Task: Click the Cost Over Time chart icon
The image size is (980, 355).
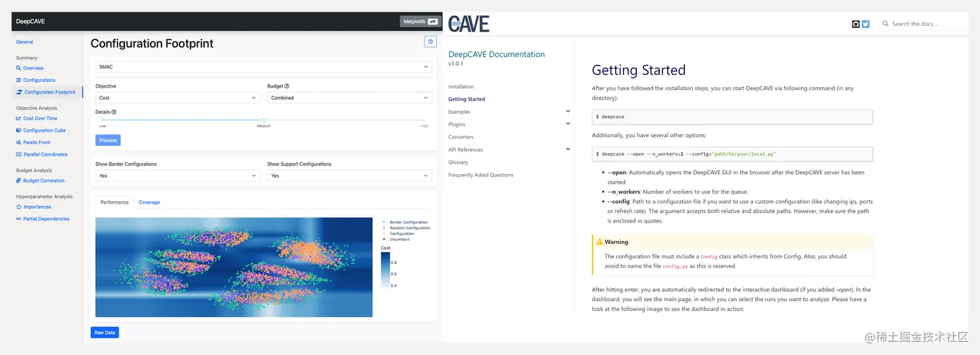Action: [x=18, y=119]
